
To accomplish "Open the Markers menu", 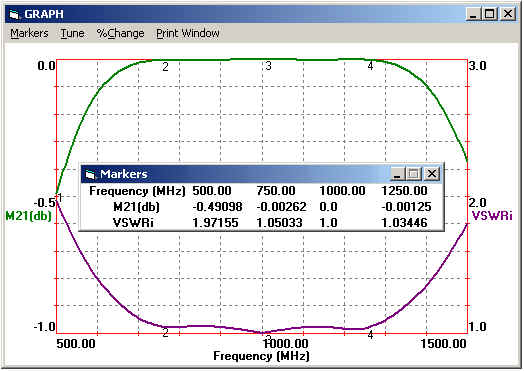I will 29,33.
